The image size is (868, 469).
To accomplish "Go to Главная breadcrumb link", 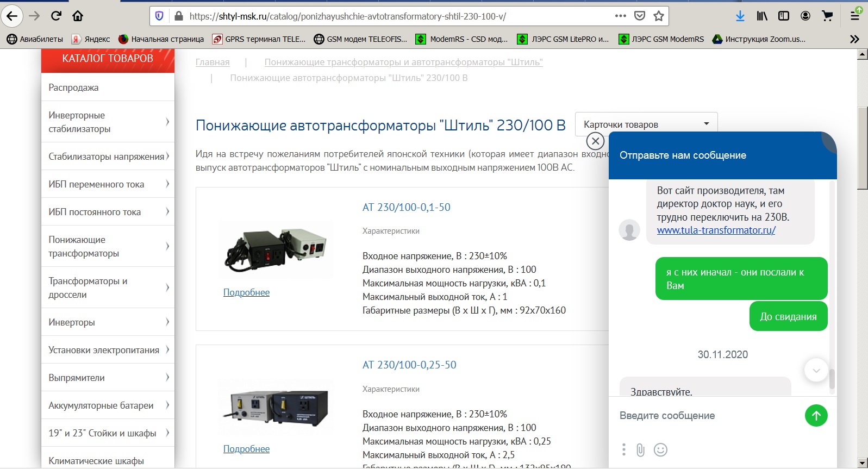I will 213,62.
